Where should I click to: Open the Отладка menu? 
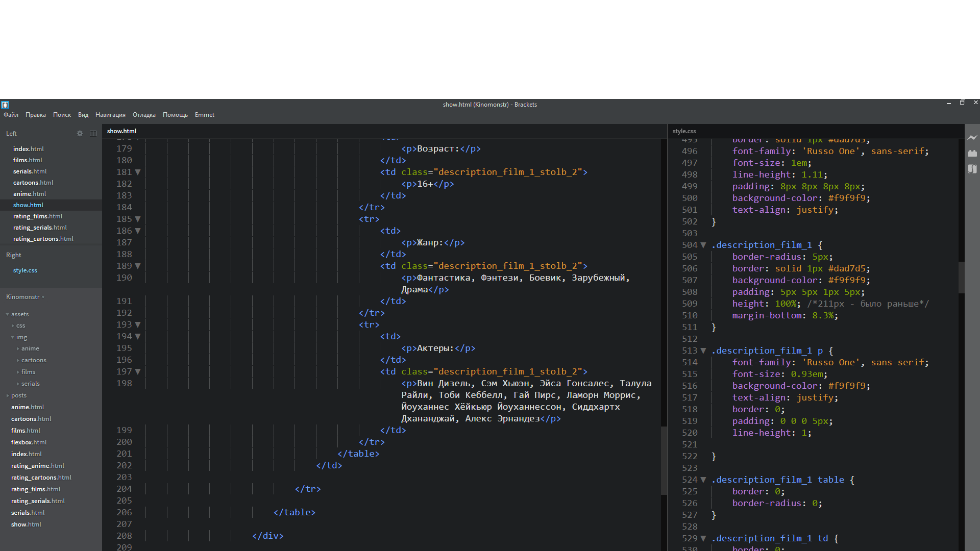coord(144,115)
